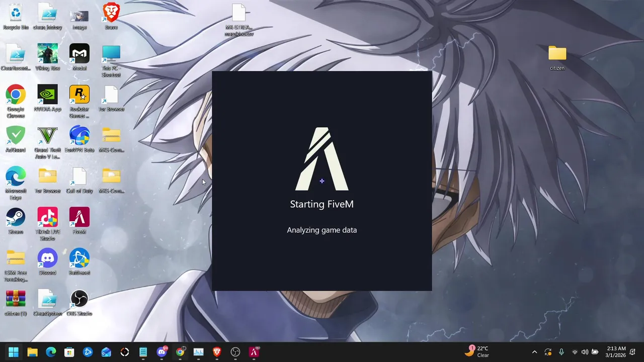The width and height of the screenshot is (644, 362).
Task: Select the citizen (1) WinRAR archive icon
Action: click(16, 303)
